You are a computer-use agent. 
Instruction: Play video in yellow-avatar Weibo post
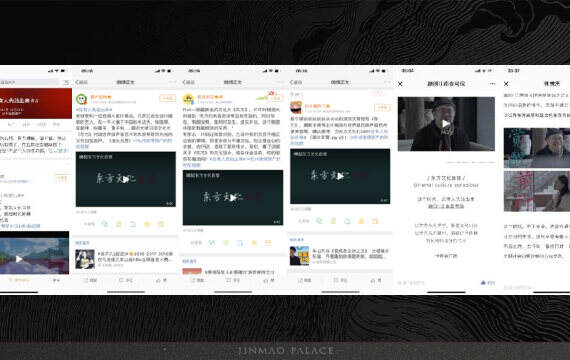click(x=233, y=197)
